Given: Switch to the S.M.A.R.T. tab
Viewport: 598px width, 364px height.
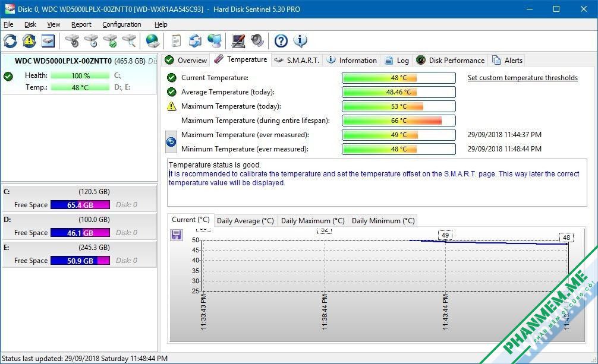Looking at the screenshot, I should (297, 60).
